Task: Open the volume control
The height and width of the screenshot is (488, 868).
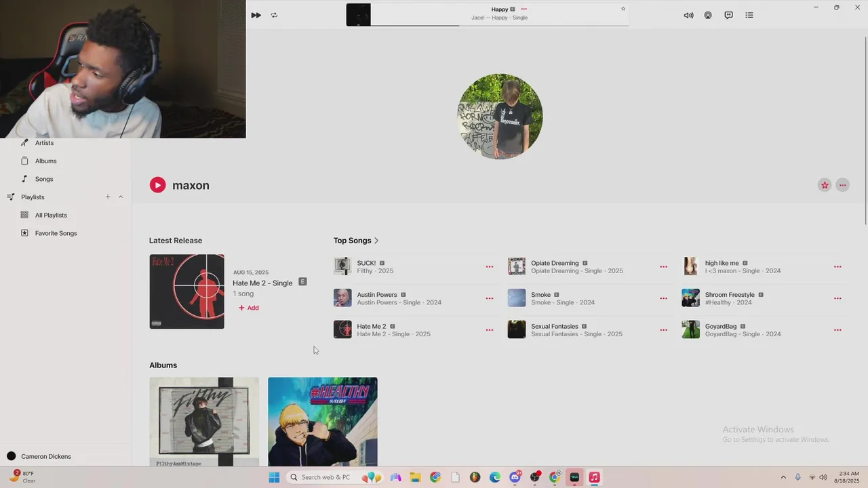Action: tap(688, 15)
